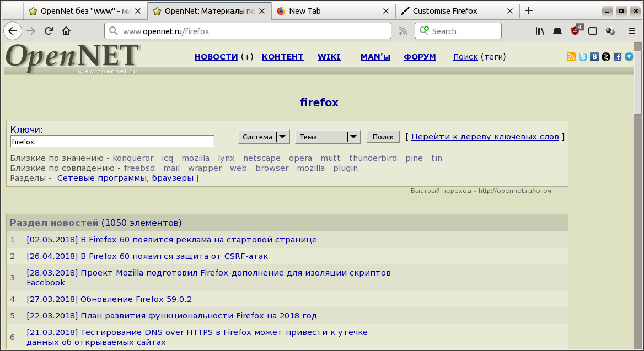644x351 pixels.
Task: Open OpenNET VK page icon
Action: (594, 57)
